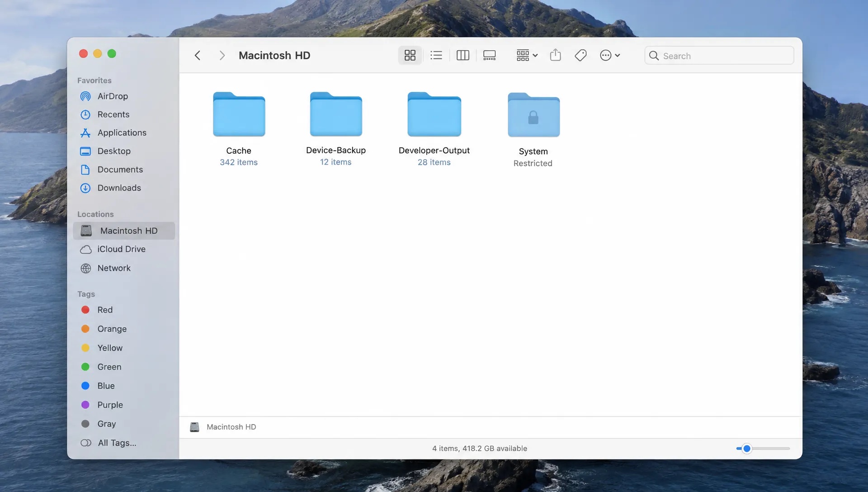The width and height of the screenshot is (868, 492).
Task: Switch to column view
Action: (x=463, y=55)
